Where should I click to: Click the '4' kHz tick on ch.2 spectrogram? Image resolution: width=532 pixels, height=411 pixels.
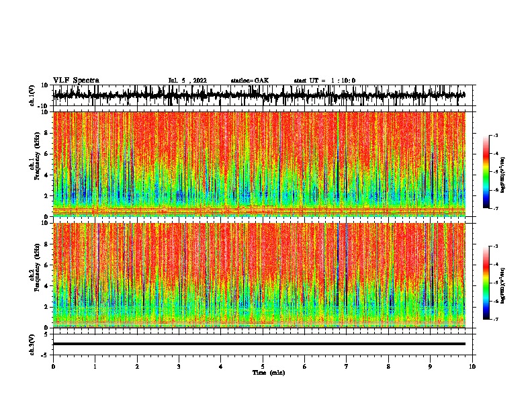click(46, 286)
